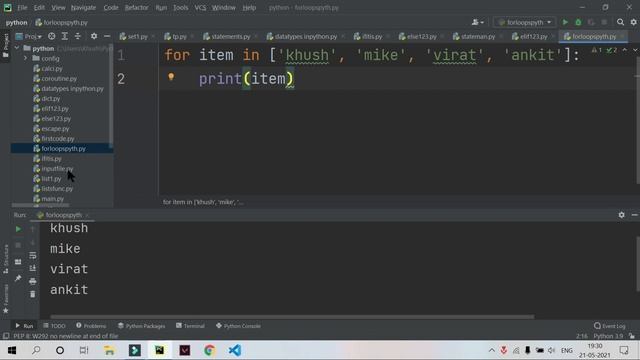Viewport: 640px width, 360px height.
Task: Open the Refactor menu
Action: tap(136, 7)
